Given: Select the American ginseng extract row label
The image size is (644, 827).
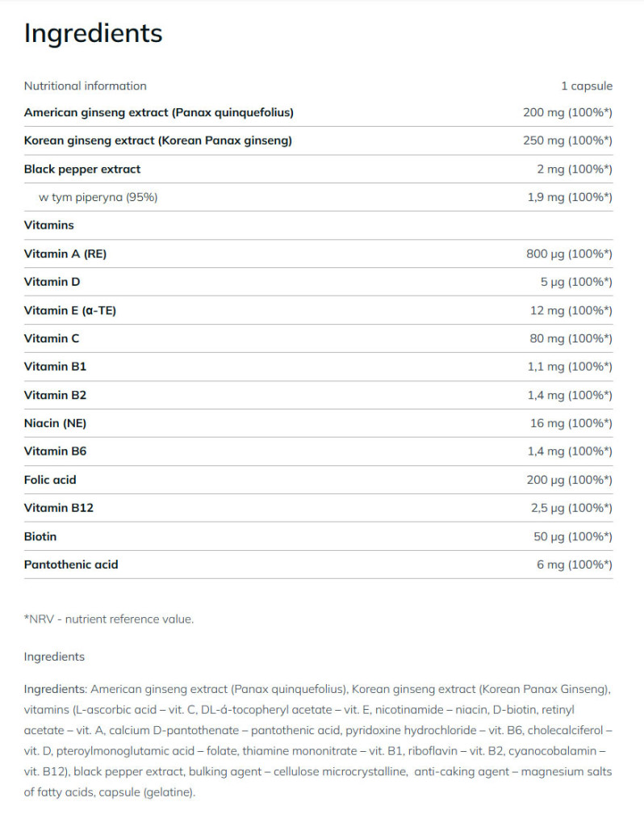Looking at the screenshot, I should coord(158,112).
